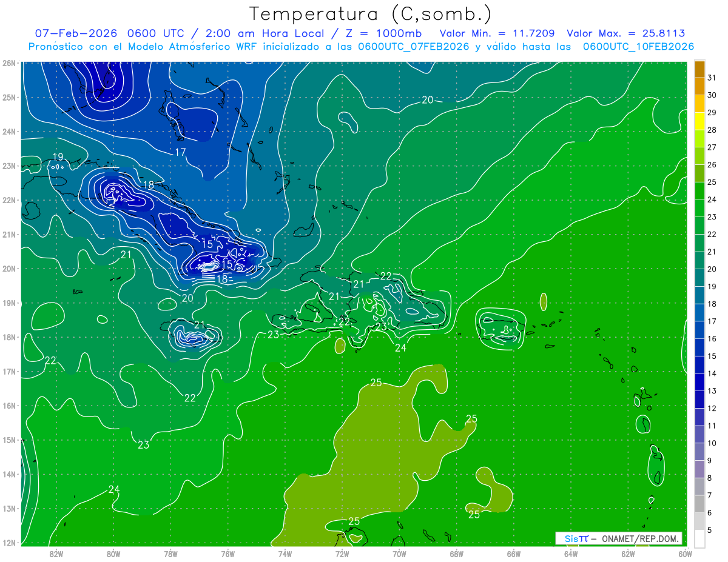The height and width of the screenshot is (562, 728).
Task: Click the "24N" latitude label
Action: pyautogui.click(x=8, y=132)
